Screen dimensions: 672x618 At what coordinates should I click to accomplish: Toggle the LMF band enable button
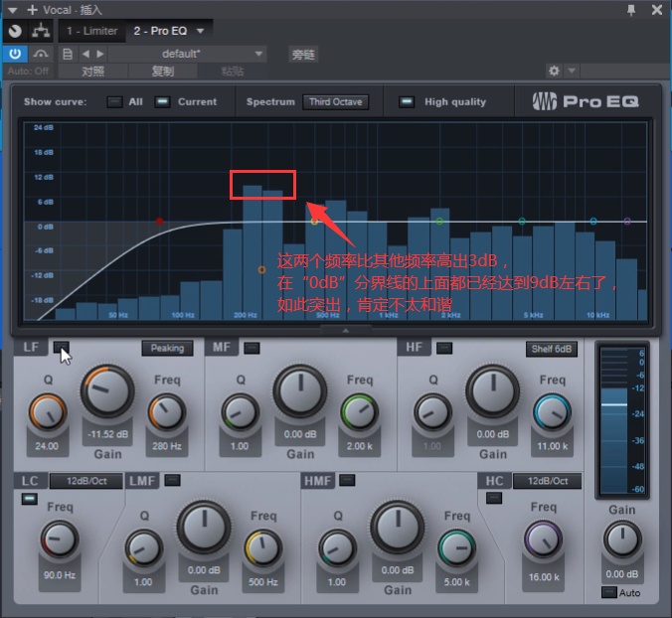[x=172, y=480]
